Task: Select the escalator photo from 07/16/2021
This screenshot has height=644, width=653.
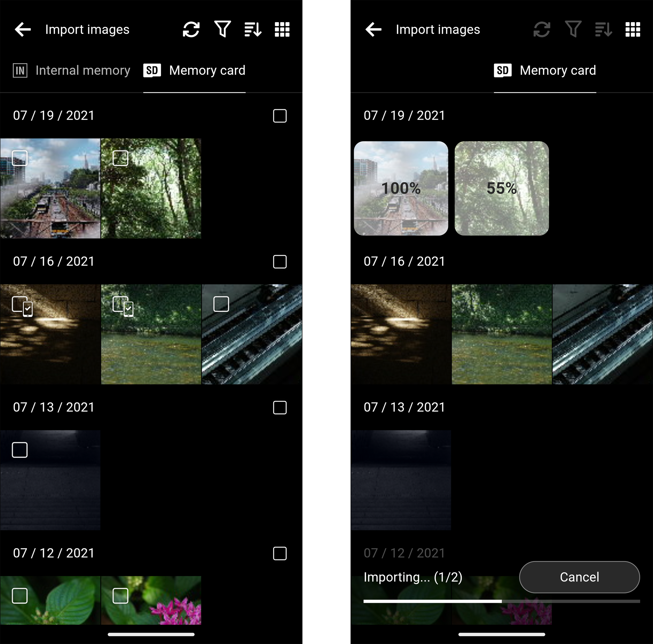Action: click(x=221, y=304)
